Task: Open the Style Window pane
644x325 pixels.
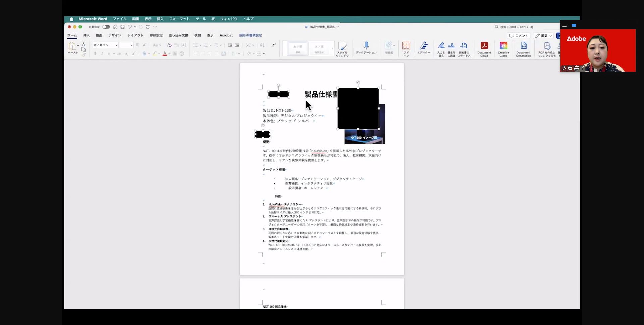Action: pyautogui.click(x=342, y=49)
